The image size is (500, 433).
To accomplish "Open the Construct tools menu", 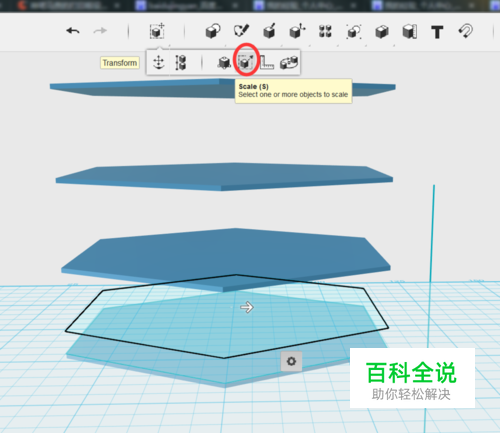I will 269,31.
